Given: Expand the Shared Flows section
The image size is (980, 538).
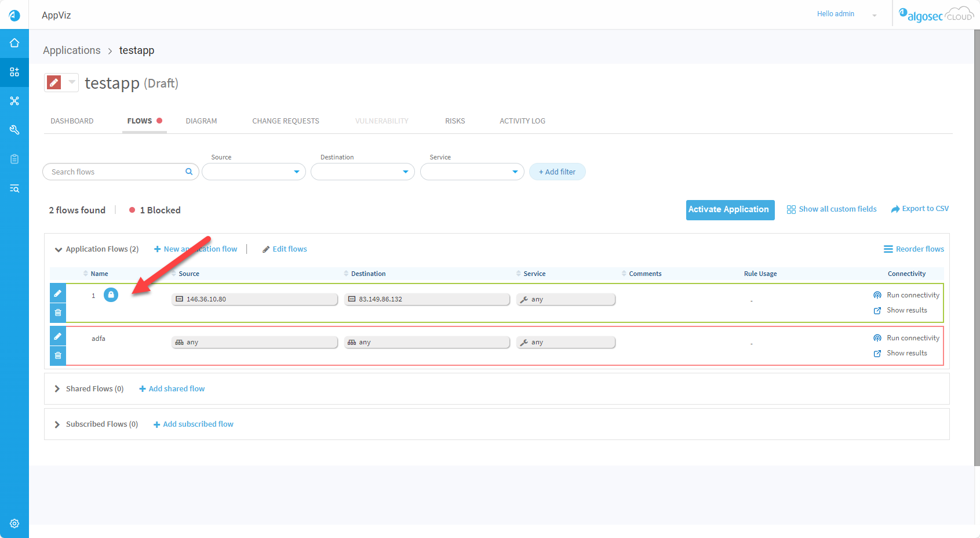Looking at the screenshot, I should [x=57, y=389].
